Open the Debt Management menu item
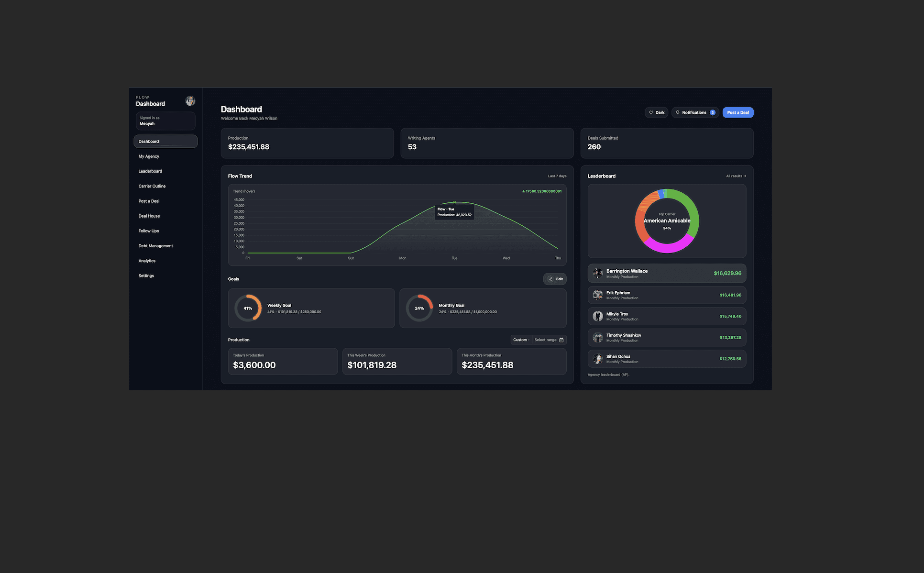The width and height of the screenshot is (924, 573). pyautogui.click(x=155, y=245)
